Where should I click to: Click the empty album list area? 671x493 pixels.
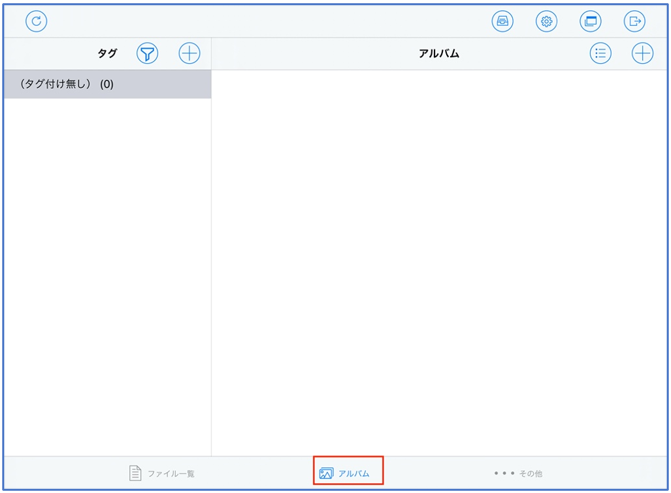click(x=438, y=260)
